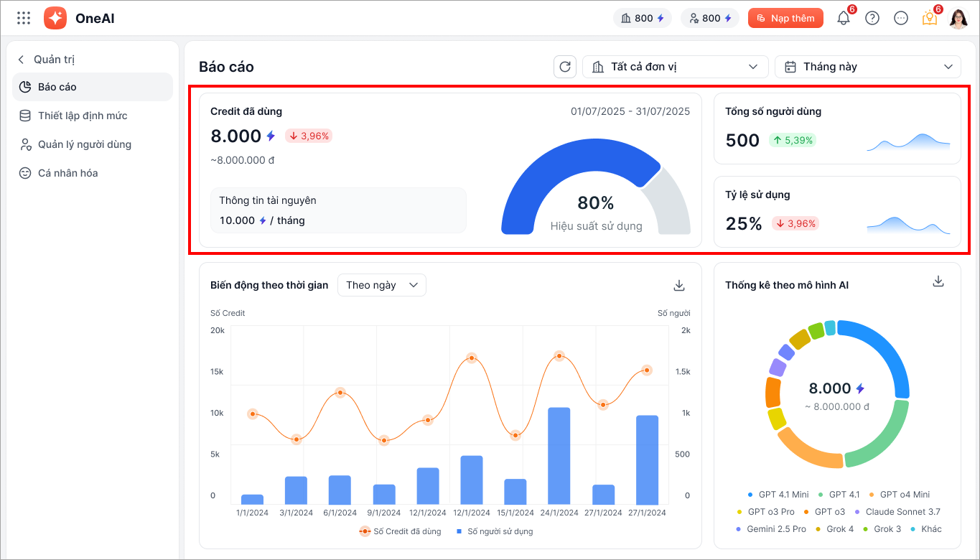Toggle Số người sử dụng legend series
The width and height of the screenshot is (980, 560).
click(494, 532)
